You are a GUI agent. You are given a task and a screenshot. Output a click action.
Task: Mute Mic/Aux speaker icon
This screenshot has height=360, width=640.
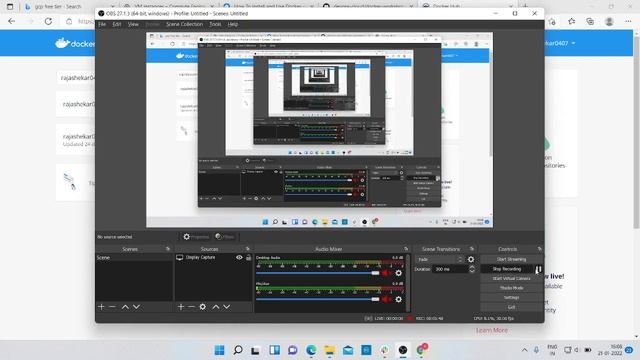tap(386, 299)
